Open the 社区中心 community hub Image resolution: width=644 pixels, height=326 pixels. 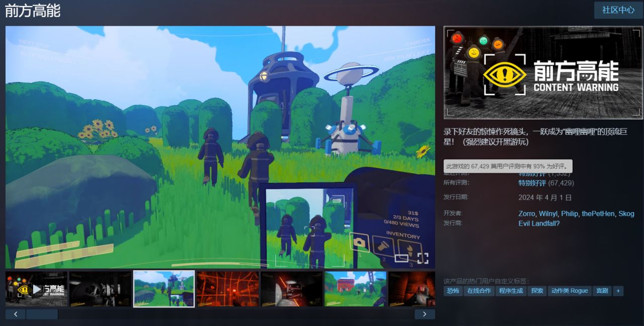point(618,10)
